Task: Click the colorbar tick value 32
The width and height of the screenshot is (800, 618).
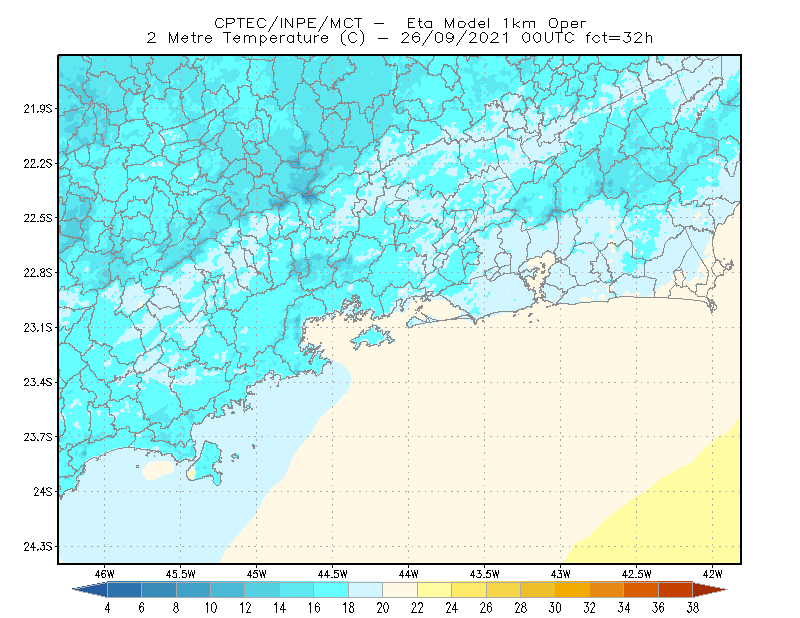Action: click(589, 608)
